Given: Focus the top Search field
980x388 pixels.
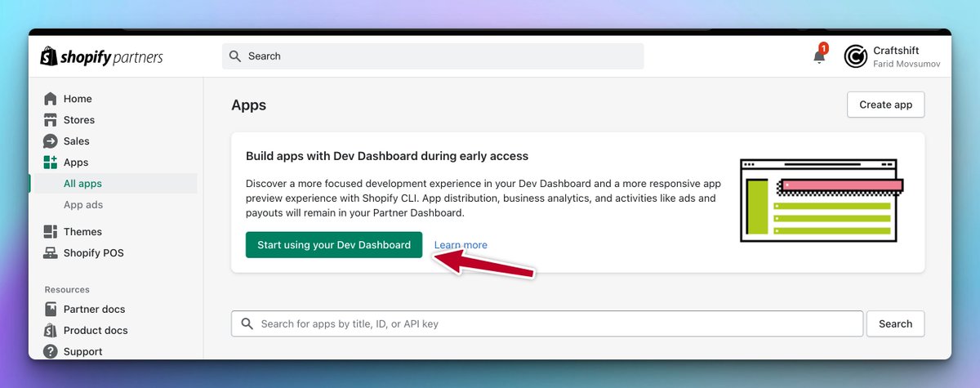Looking at the screenshot, I should tap(433, 56).
